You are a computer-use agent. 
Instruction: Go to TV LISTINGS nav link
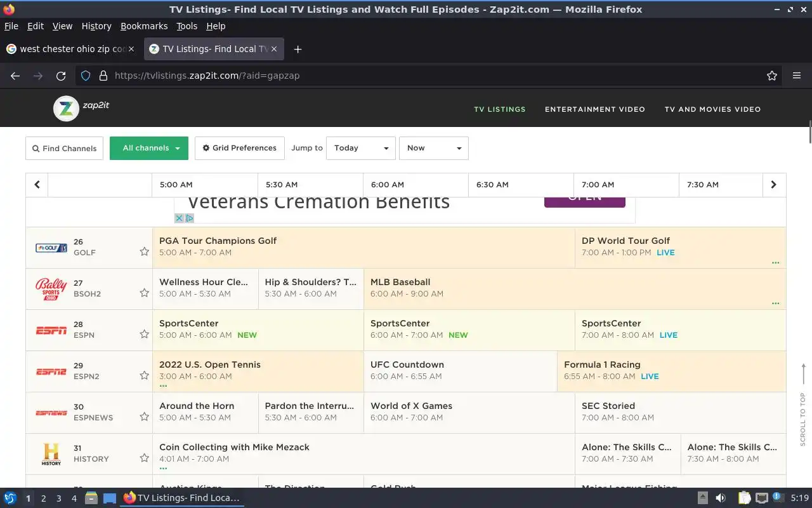click(500, 109)
